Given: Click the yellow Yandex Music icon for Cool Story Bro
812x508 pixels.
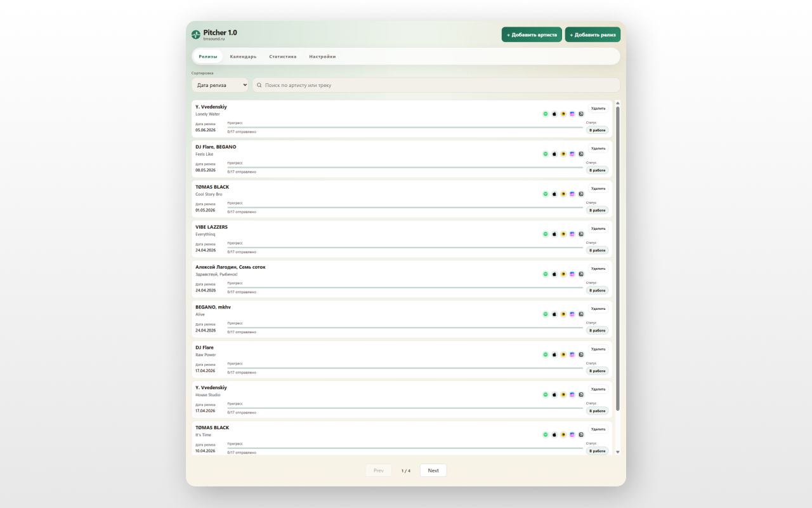Looking at the screenshot, I should tap(563, 194).
